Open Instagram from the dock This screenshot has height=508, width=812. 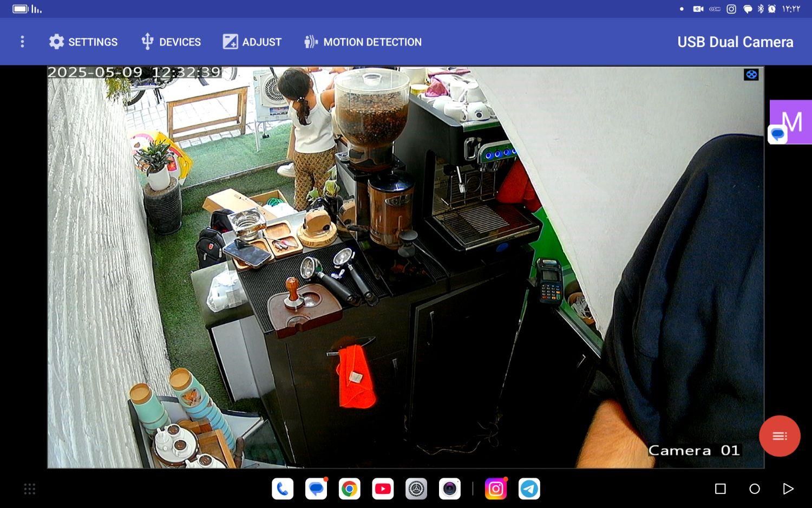coord(496,489)
